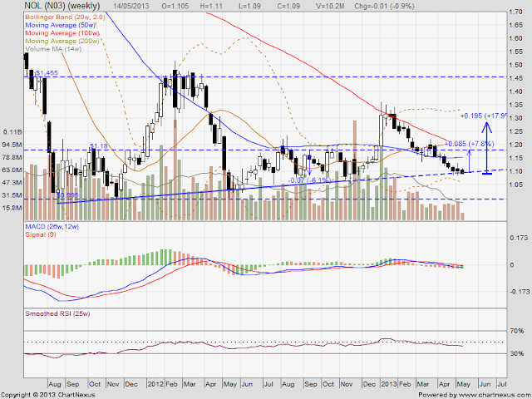Screen dimensions: 532x399
Task: Click the 94.5M volume axis label
Action: tap(12, 145)
